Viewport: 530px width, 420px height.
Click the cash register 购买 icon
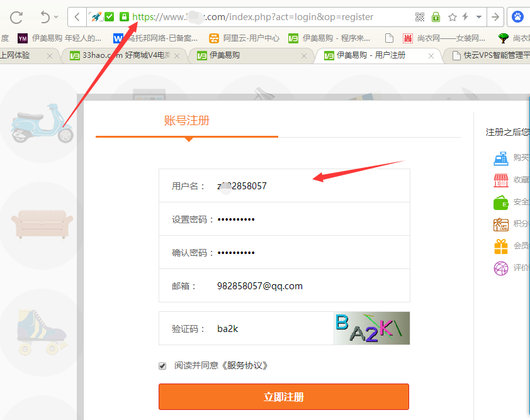pyautogui.click(x=501, y=158)
